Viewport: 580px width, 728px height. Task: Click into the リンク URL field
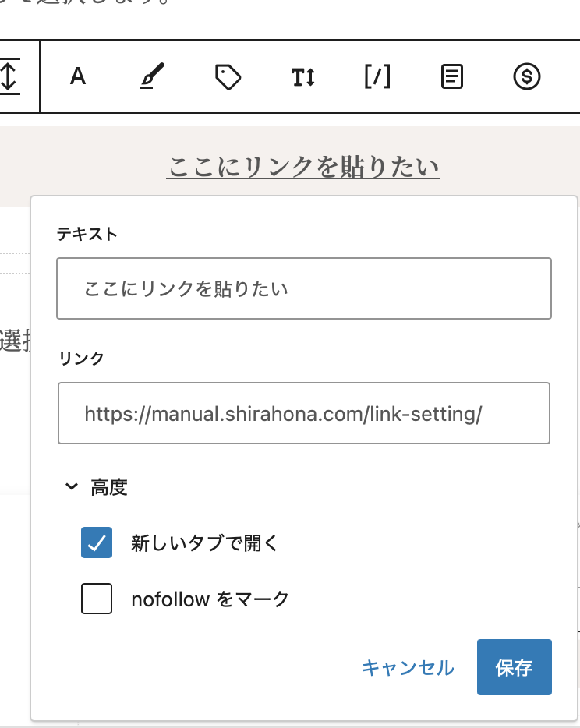pyautogui.click(x=304, y=413)
